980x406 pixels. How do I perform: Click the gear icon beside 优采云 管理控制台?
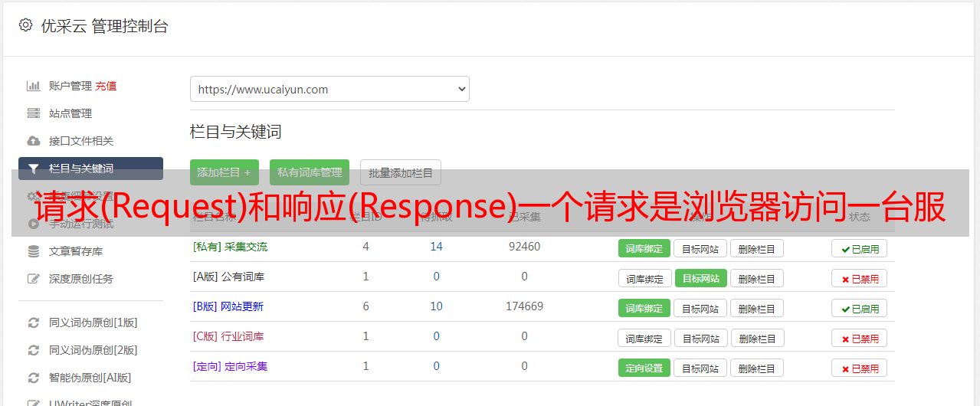(x=25, y=25)
